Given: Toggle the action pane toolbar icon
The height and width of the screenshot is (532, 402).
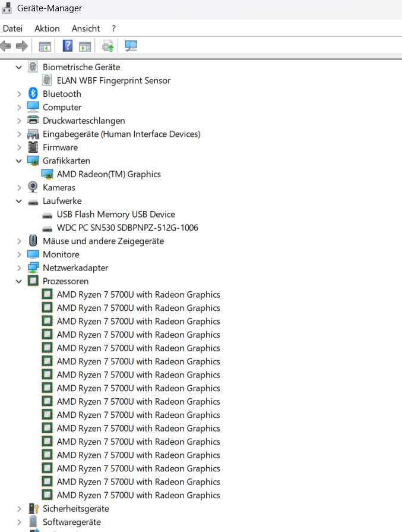Looking at the screenshot, I should coord(85,46).
